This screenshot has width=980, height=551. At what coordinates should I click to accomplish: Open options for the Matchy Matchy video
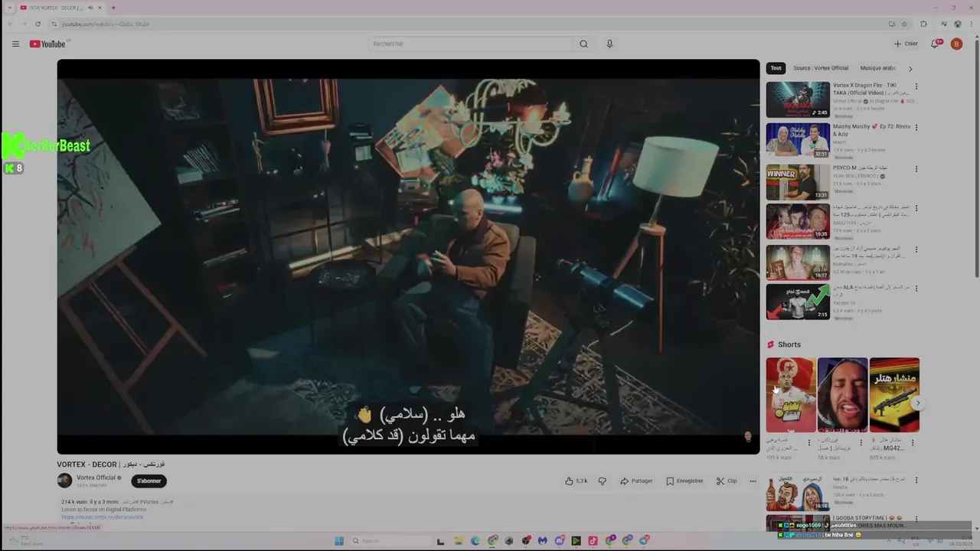(x=916, y=127)
